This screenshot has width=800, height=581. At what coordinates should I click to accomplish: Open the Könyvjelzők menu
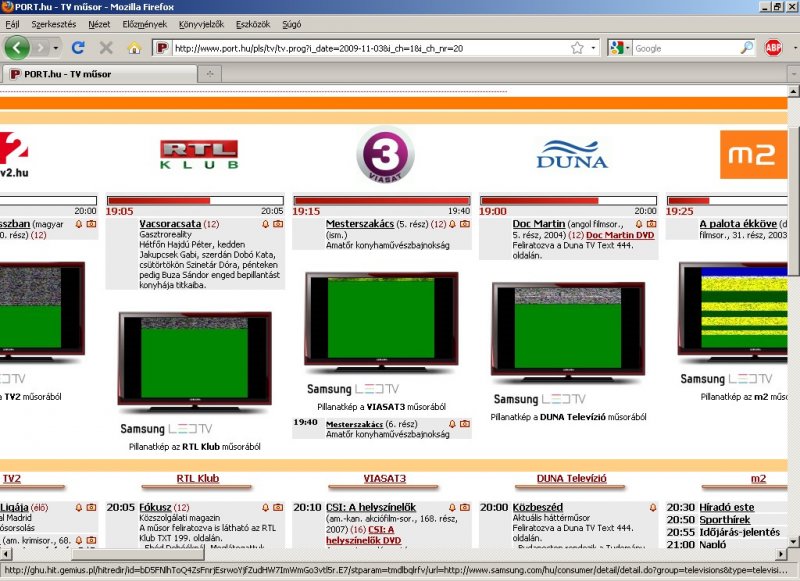coord(201,24)
